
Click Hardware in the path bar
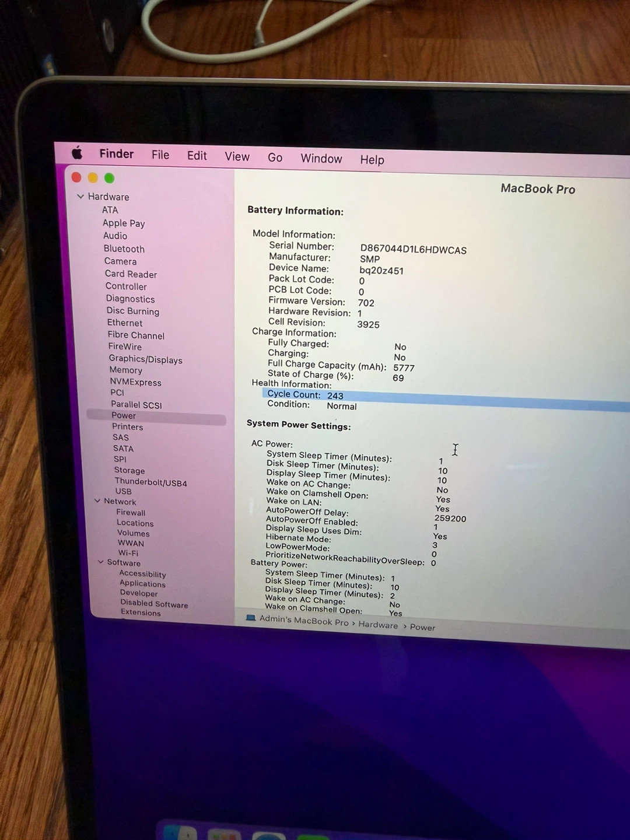pos(378,625)
